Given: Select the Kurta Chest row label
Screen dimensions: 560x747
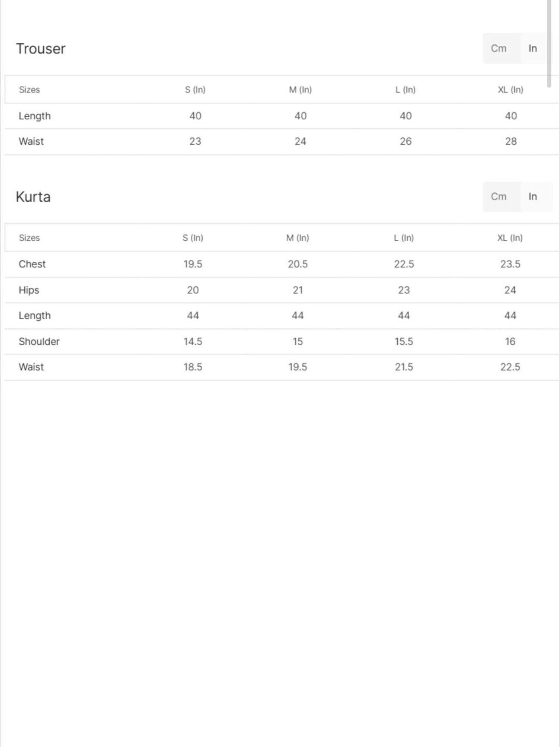Looking at the screenshot, I should [x=32, y=264].
